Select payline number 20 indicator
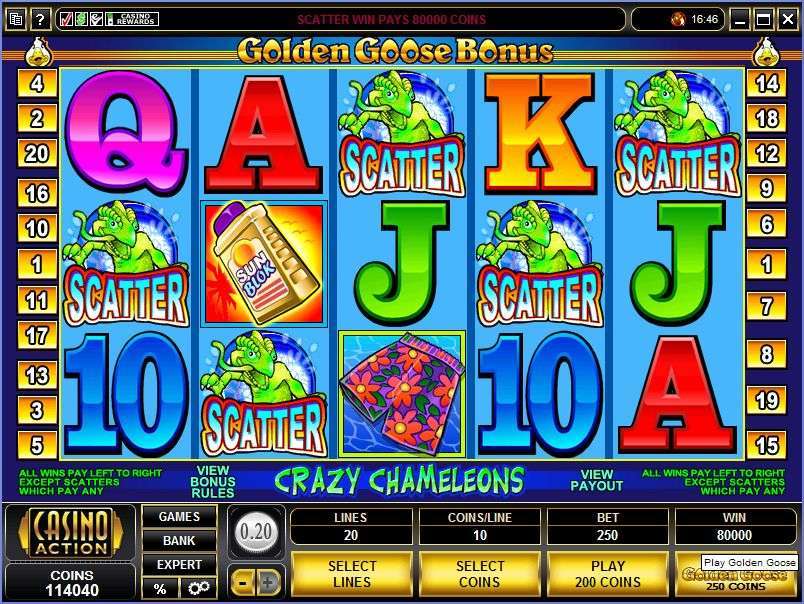The height and width of the screenshot is (604, 804). click(37, 153)
